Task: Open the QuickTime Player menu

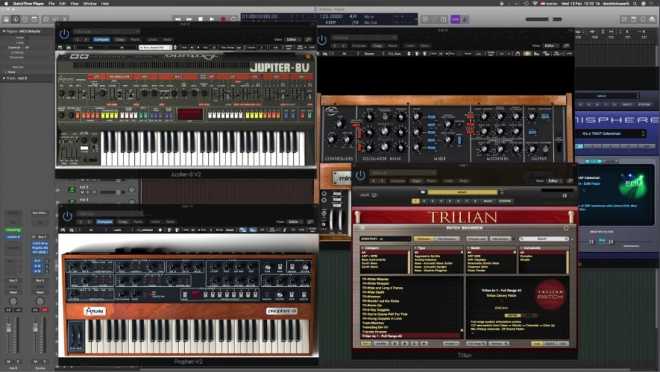Action: click(x=29, y=3)
